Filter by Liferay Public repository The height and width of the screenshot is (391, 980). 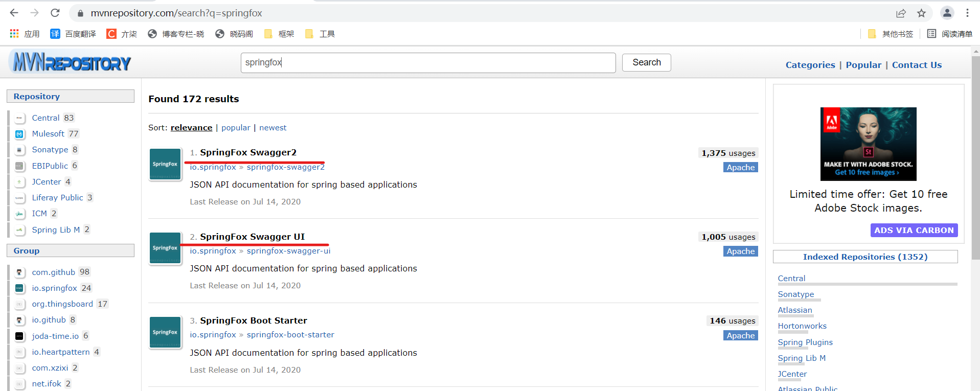coord(57,198)
